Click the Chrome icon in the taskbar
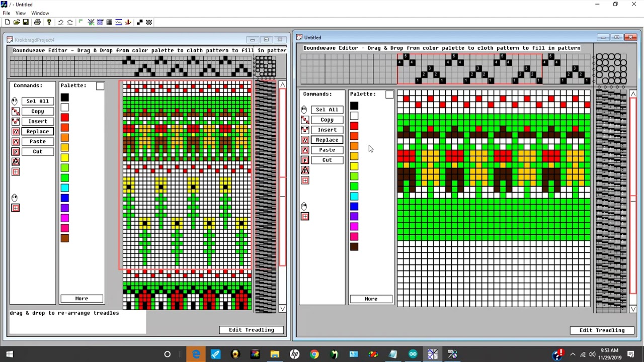 coord(314,354)
